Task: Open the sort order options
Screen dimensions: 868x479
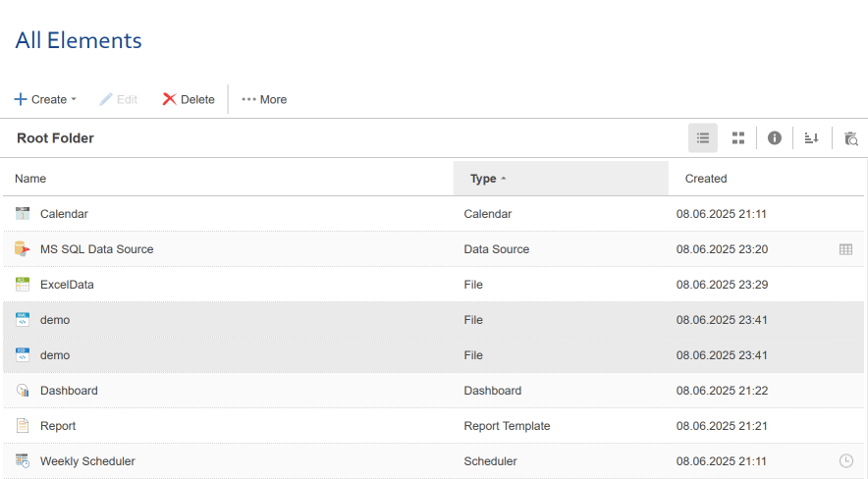Action: point(811,138)
